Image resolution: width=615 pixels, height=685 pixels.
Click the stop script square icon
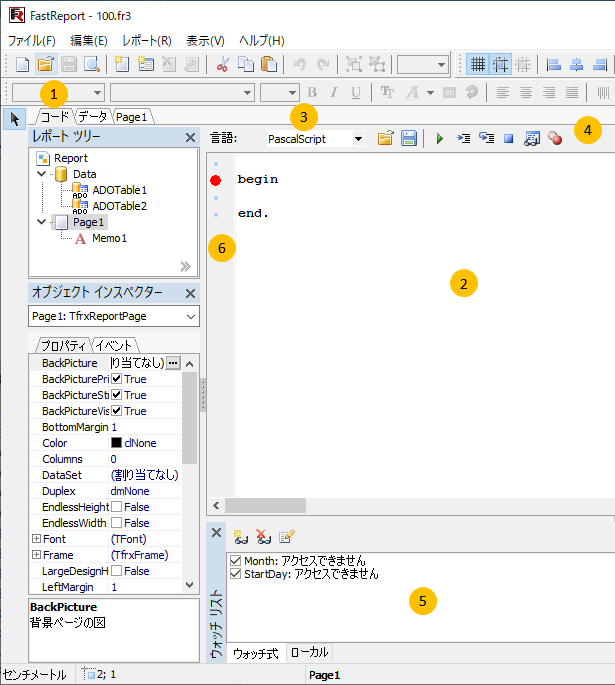(509, 139)
